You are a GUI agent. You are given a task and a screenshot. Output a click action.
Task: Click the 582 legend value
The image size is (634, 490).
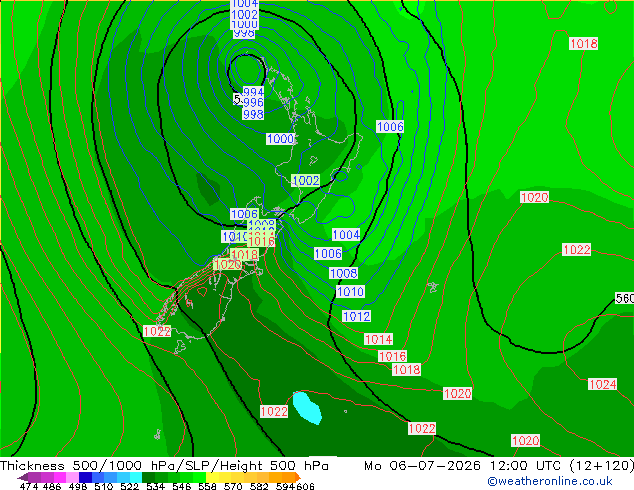pyautogui.click(x=259, y=486)
